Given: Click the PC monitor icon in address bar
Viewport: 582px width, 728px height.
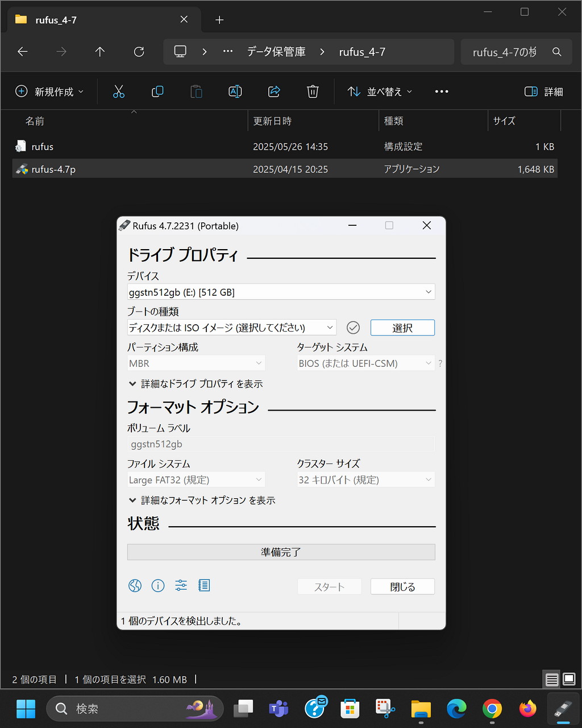Looking at the screenshot, I should pos(180,52).
